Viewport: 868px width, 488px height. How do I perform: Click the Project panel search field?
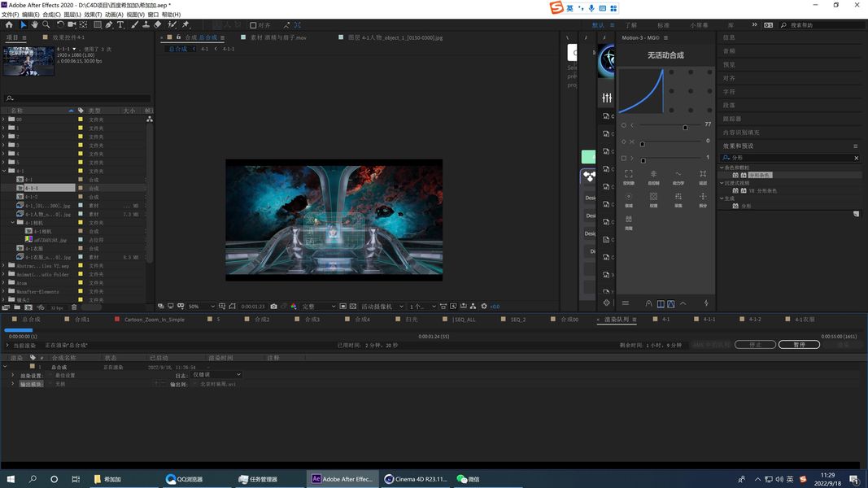click(77, 98)
